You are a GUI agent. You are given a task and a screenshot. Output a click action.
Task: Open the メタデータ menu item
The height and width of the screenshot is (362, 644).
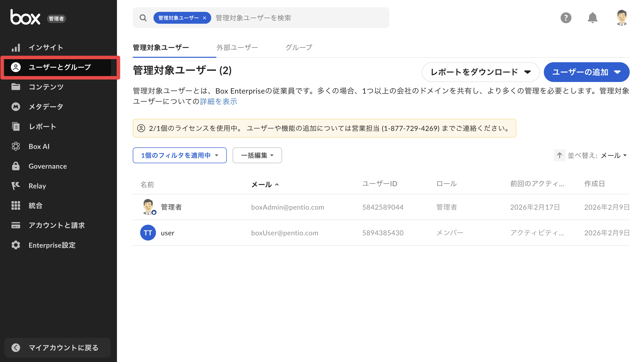(x=58, y=107)
